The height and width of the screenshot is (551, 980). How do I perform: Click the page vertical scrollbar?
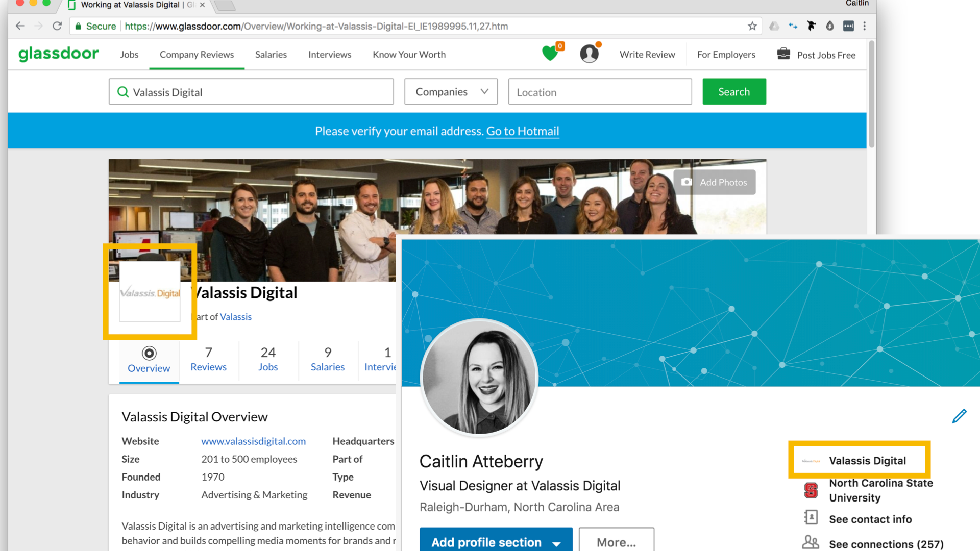[872, 94]
